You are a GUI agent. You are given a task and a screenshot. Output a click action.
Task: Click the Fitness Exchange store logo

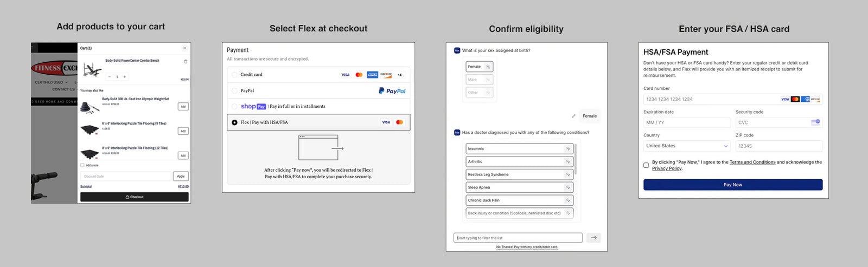54,68
